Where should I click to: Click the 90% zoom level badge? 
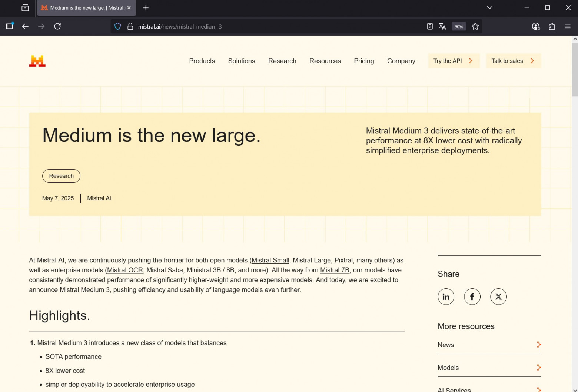tap(459, 27)
